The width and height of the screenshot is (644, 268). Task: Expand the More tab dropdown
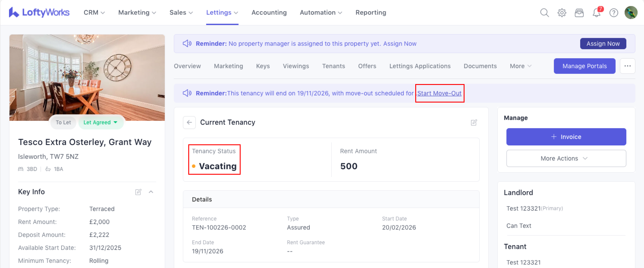click(520, 66)
